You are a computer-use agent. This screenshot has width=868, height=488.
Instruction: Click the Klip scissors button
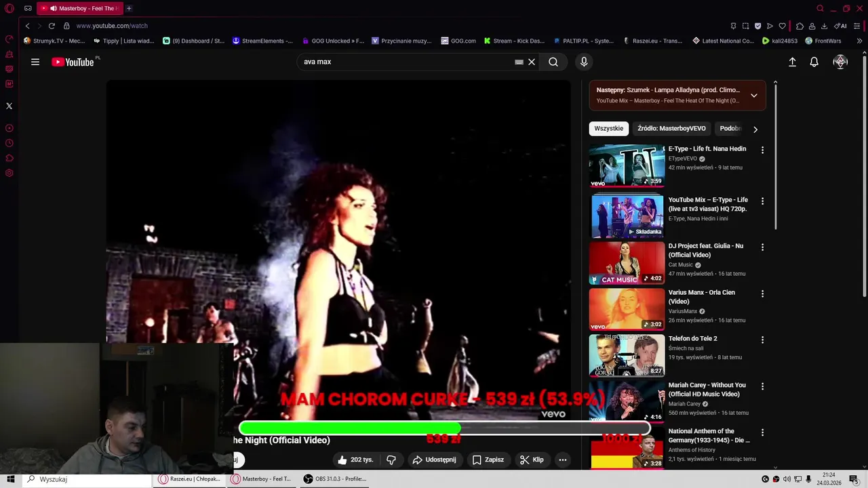click(532, 460)
